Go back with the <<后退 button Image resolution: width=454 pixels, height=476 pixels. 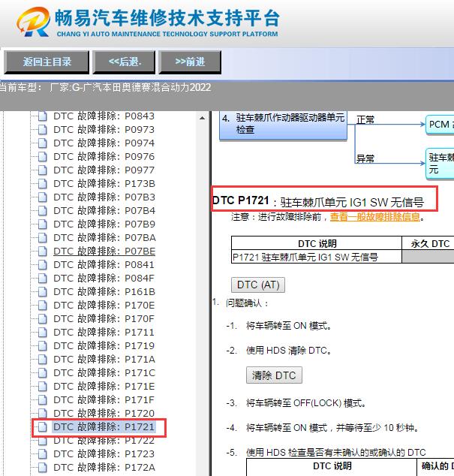point(124,62)
